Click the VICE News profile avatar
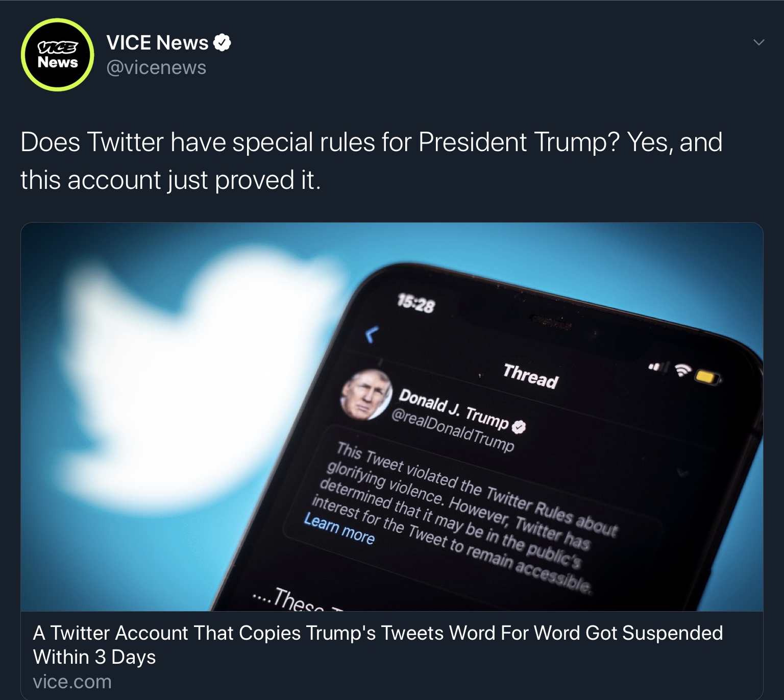 pyautogui.click(x=58, y=55)
